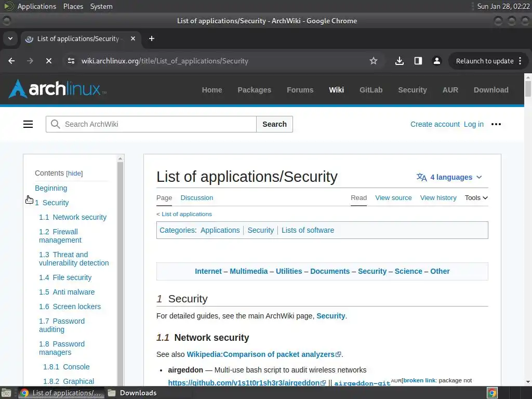Expand the 4 languages dropdown

coord(449,177)
